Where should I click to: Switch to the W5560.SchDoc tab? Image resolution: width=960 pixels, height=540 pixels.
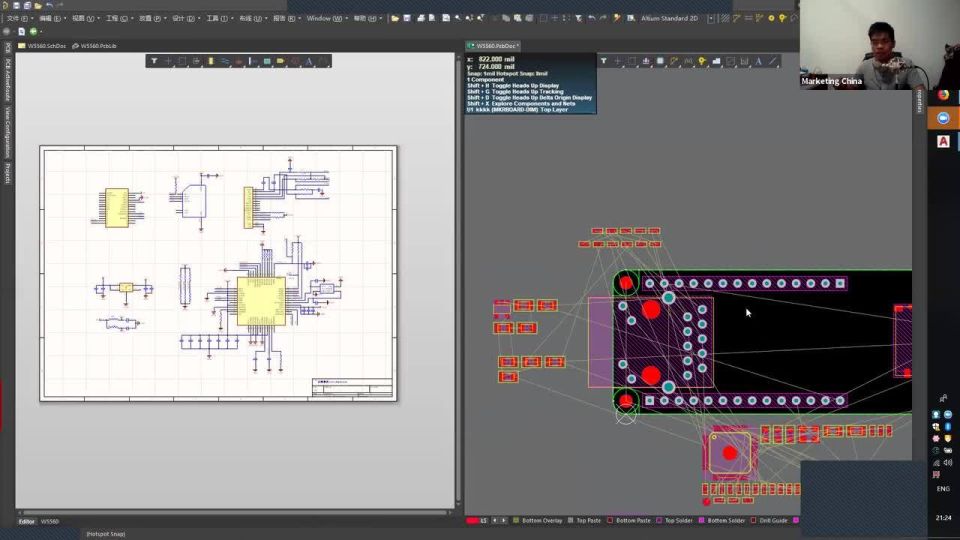[43, 46]
